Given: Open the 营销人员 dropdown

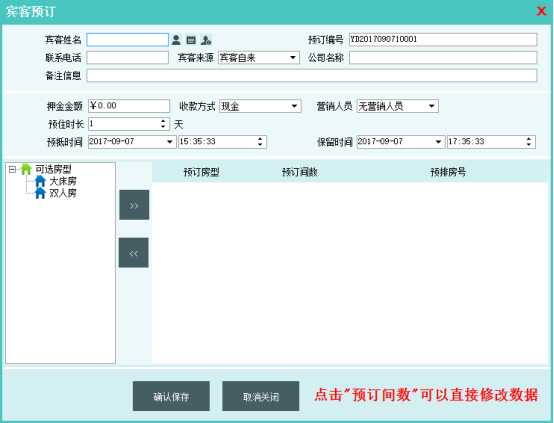Looking at the screenshot, I should (431, 106).
